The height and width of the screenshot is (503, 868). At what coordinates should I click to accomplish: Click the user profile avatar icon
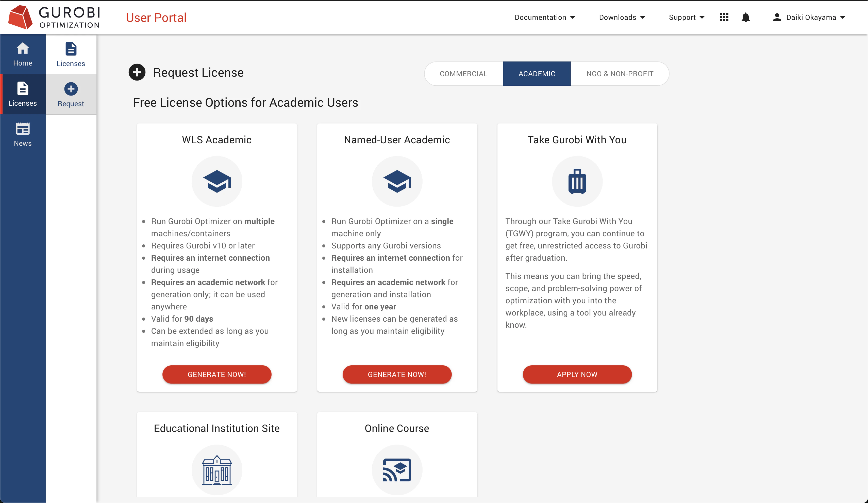point(777,17)
